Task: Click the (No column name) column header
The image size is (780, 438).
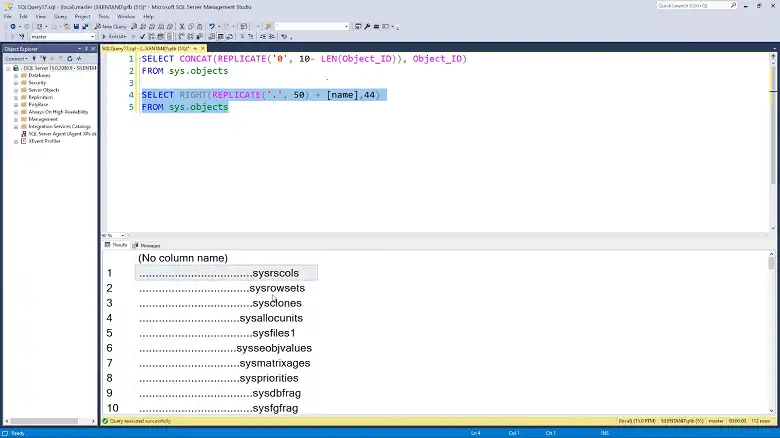Action: [226, 258]
